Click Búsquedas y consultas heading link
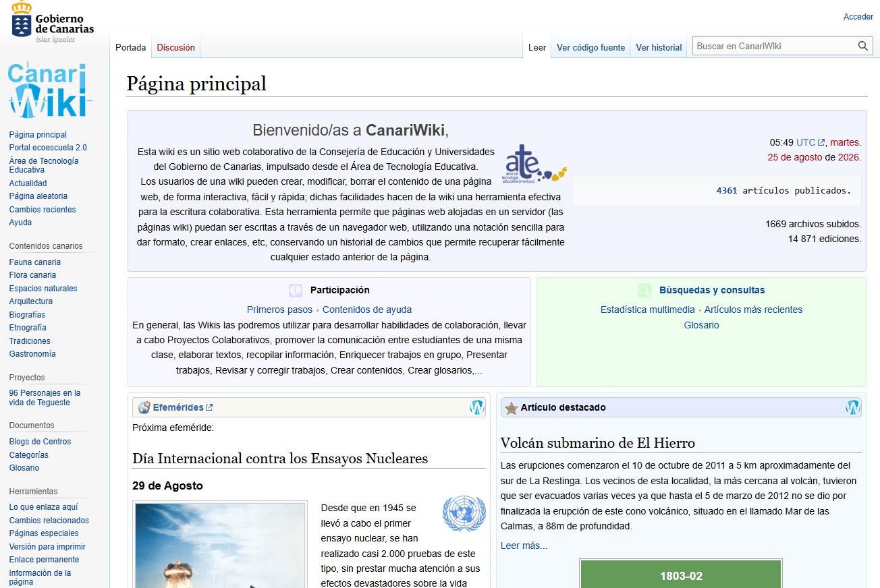Screen dimensions: 880x588 pos(712,291)
